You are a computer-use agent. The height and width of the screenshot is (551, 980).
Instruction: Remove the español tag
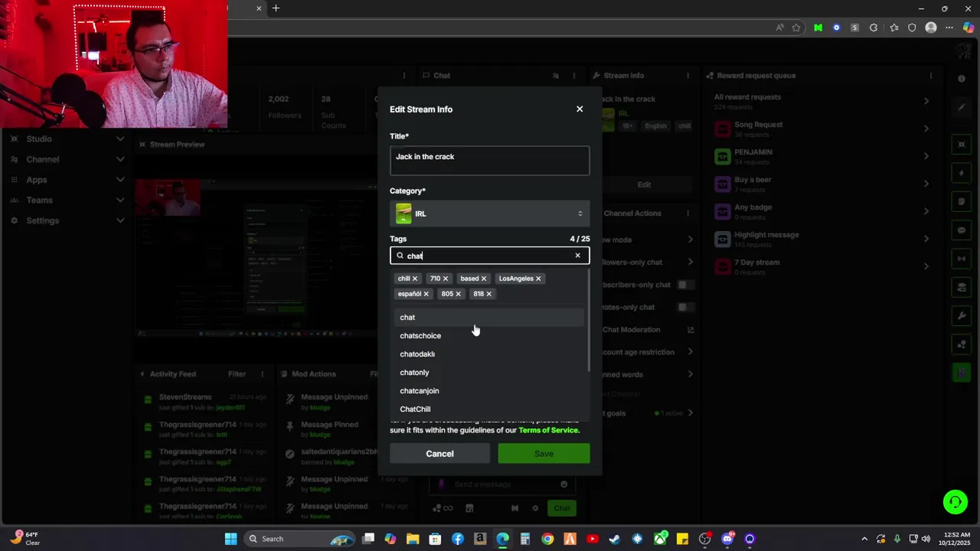click(426, 294)
